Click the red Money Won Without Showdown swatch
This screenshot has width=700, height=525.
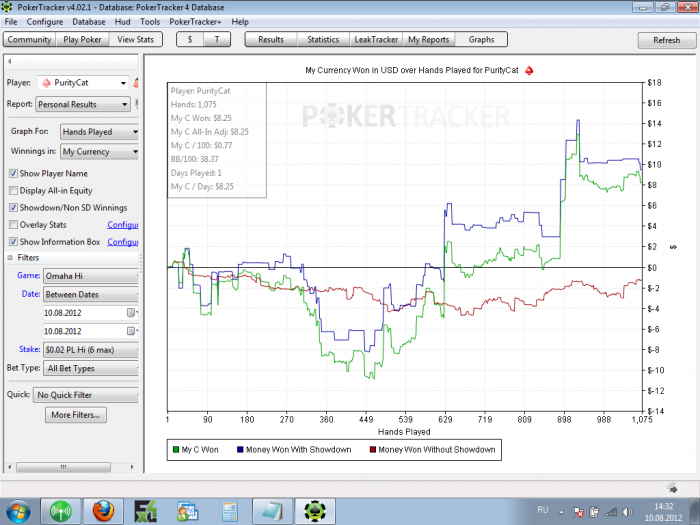(373, 450)
